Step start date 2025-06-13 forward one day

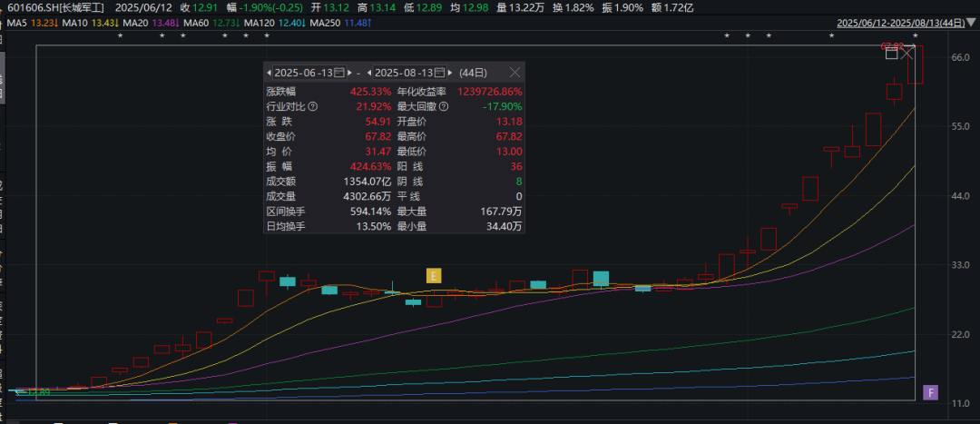350,72
